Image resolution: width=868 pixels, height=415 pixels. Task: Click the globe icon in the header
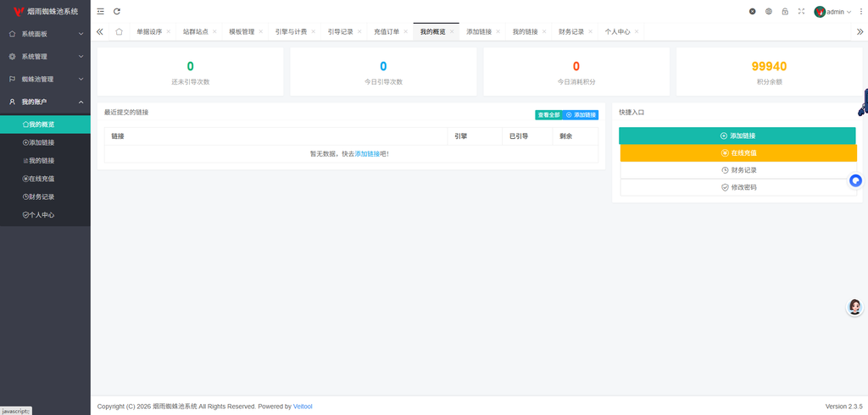[768, 11]
